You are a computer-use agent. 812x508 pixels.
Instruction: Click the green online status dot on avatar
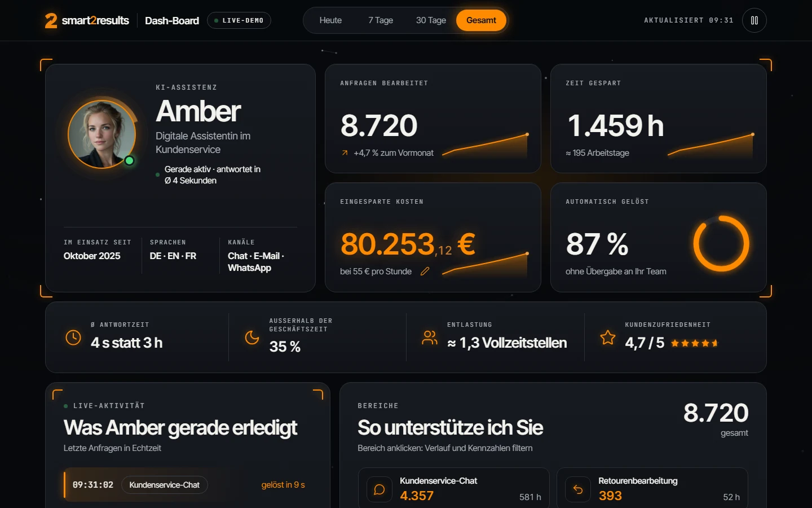click(129, 161)
